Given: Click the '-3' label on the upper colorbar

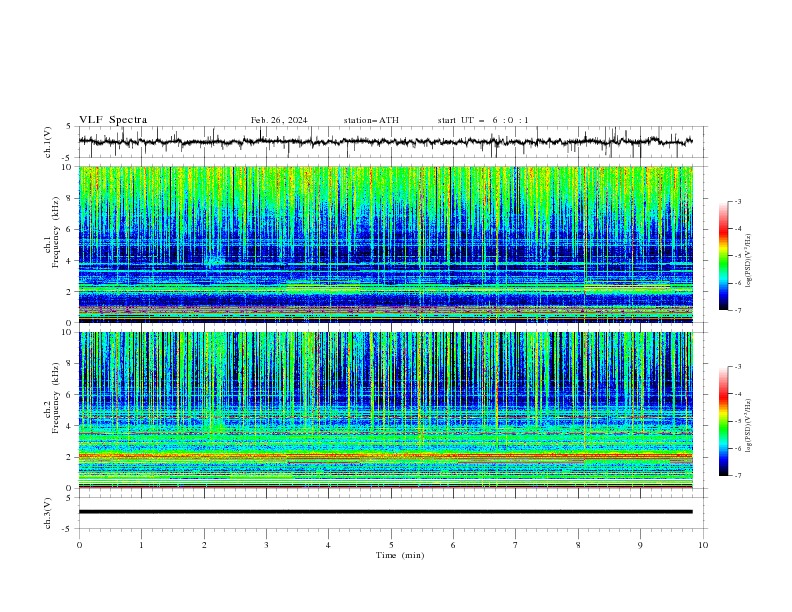Looking at the screenshot, I should coord(738,201).
